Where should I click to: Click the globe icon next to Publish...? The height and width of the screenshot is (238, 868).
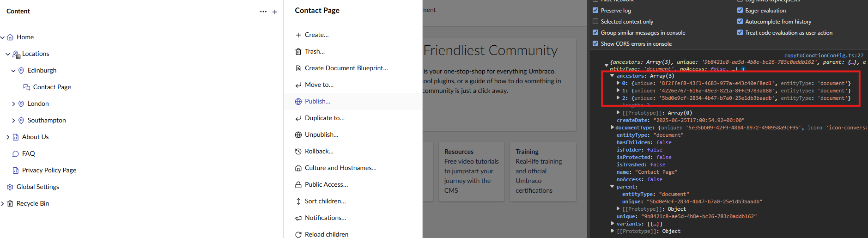tap(298, 102)
